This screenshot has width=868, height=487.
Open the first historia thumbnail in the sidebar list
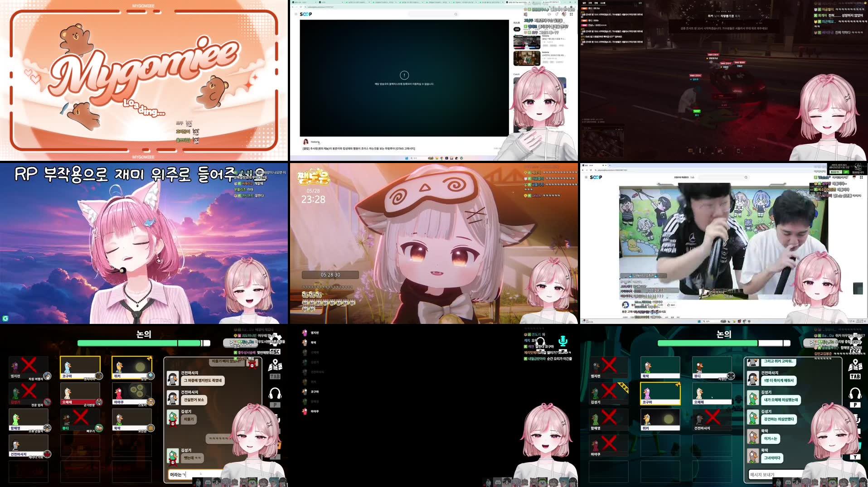point(527,42)
